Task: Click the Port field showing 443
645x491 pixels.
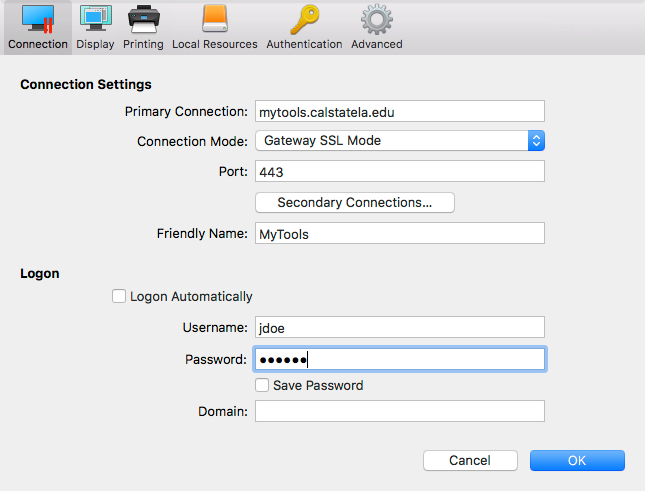Action: (400, 171)
